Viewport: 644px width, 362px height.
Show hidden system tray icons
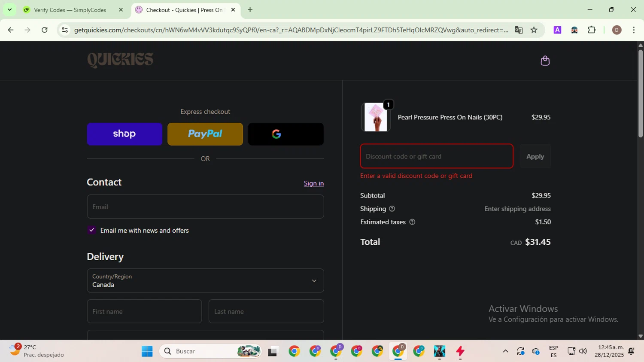coord(505,351)
